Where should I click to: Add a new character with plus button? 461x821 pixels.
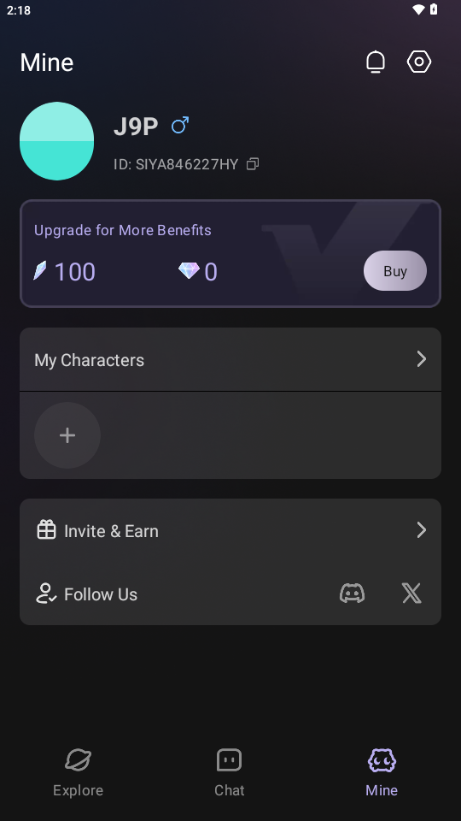[67, 435]
